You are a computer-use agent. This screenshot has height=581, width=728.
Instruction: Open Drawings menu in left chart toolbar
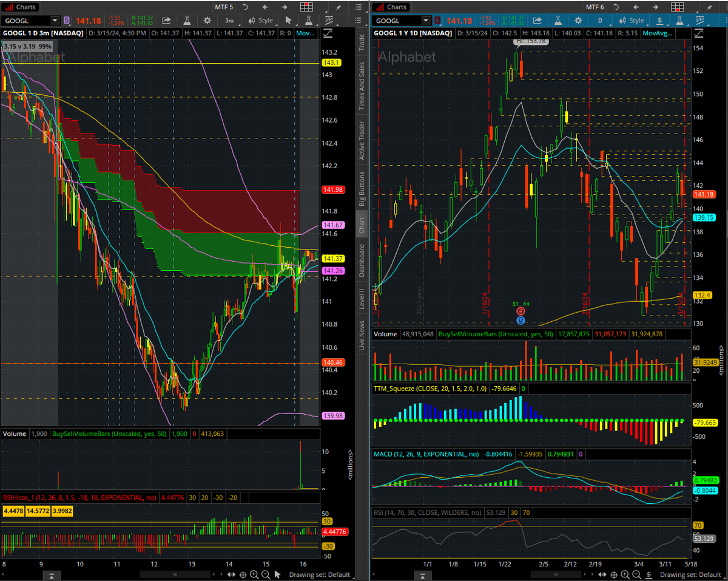328,21
